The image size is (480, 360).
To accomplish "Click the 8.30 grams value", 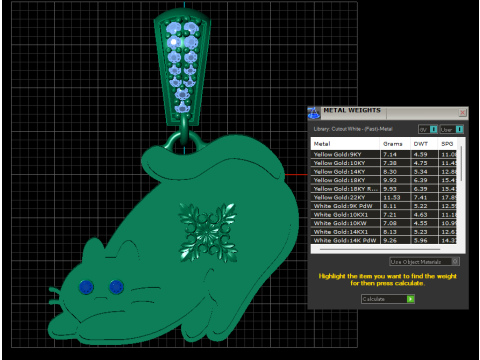I will click(390, 172).
